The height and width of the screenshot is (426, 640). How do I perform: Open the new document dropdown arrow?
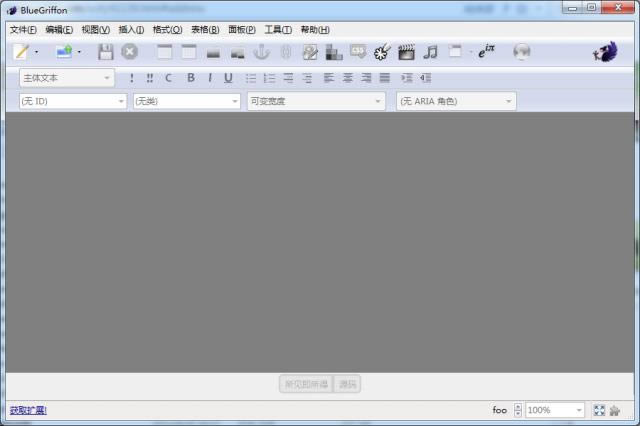(x=36, y=52)
